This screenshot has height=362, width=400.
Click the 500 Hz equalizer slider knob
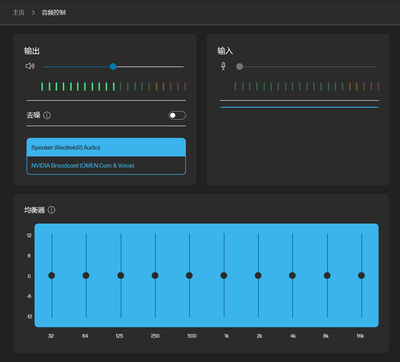pos(189,275)
